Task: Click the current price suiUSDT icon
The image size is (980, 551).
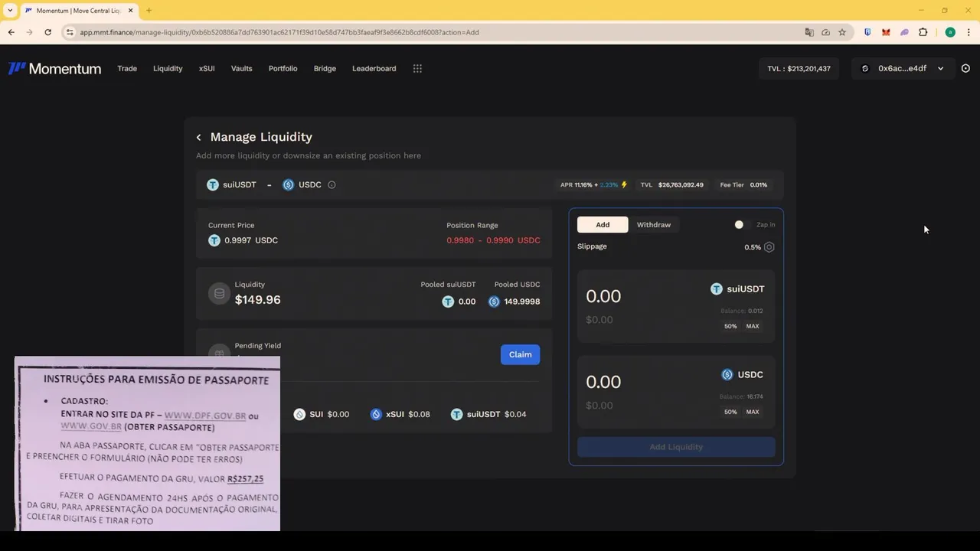Action: (214, 240)
